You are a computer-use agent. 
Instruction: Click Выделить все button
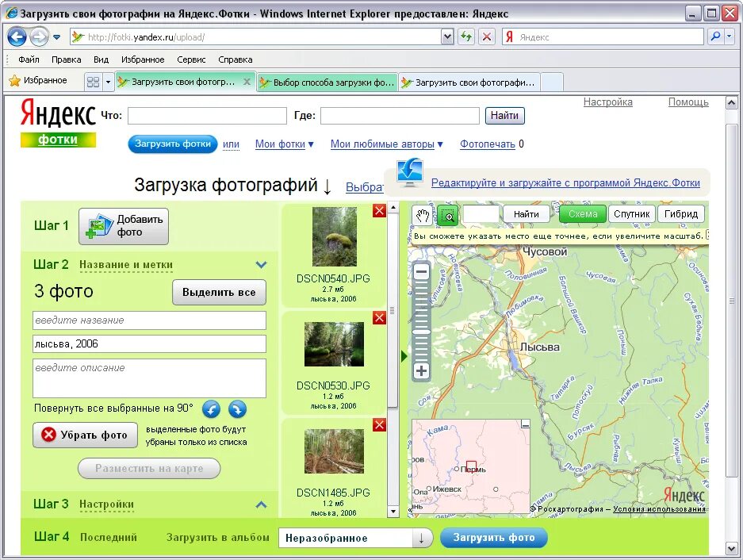tap(219, 293)
